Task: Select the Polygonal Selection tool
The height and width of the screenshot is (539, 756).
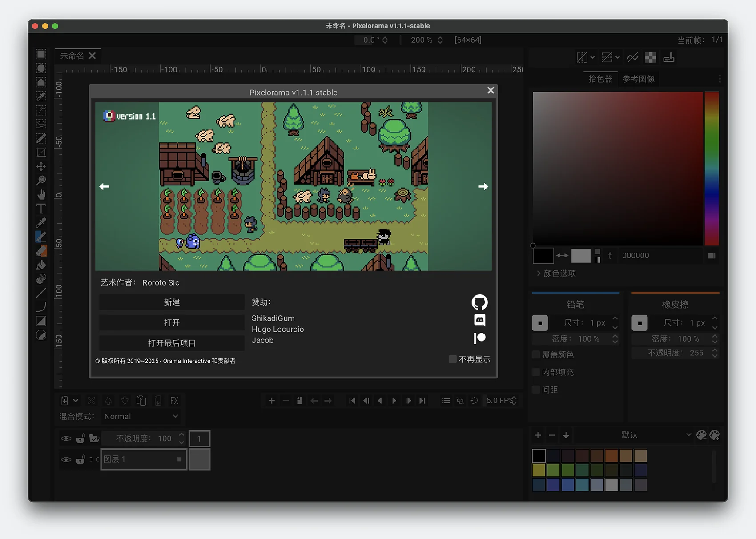Action: tap(41, 82)
